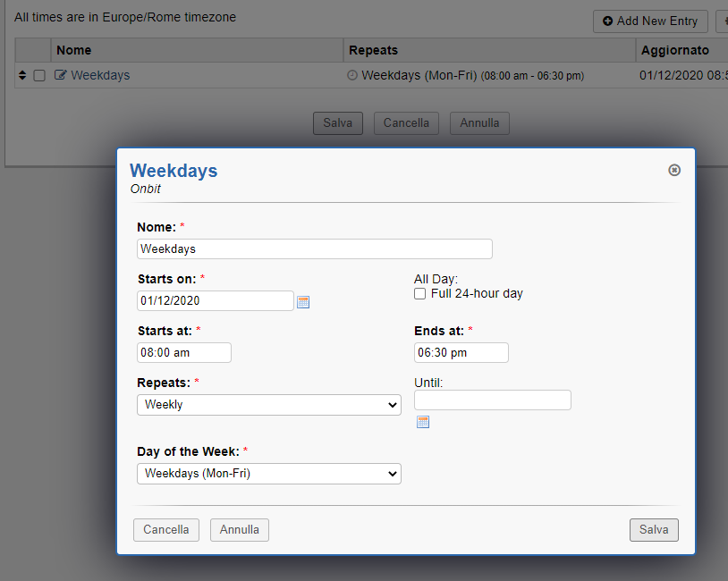This screenshot has width=728, height=581.
Task: Open calendar picker next to Starts on
Action: tap(303, 302)
